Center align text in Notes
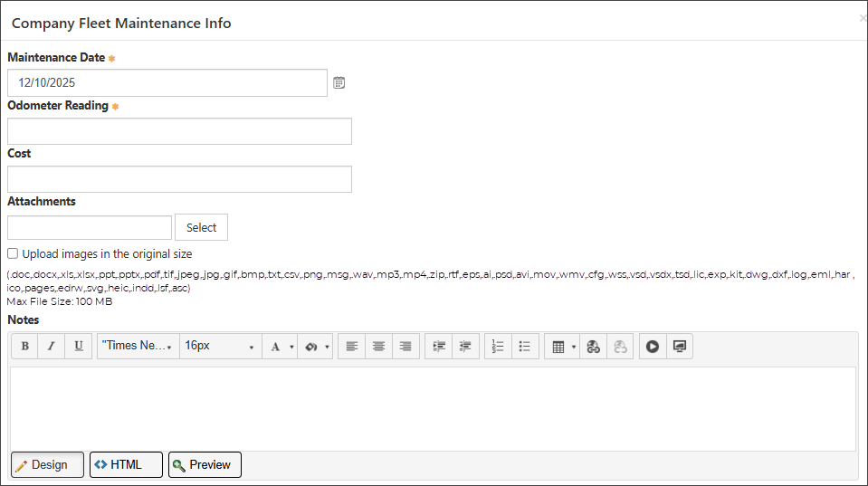The width and height of the screenshot is (868, 486). pyautogui.click(x=378, y=347)
